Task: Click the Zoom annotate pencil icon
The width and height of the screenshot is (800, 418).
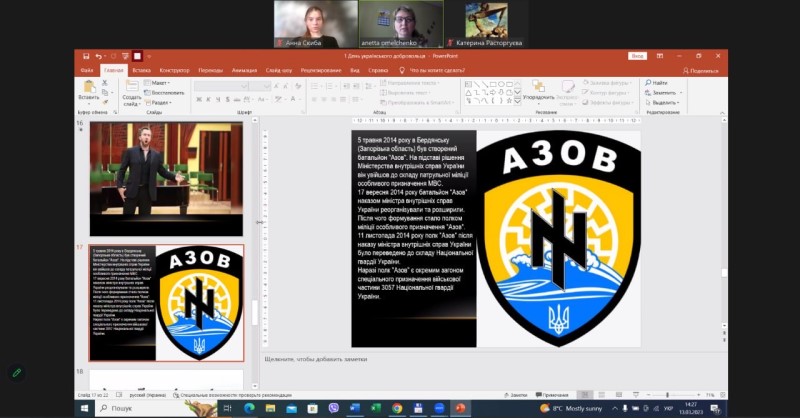Action: (17, 373)
